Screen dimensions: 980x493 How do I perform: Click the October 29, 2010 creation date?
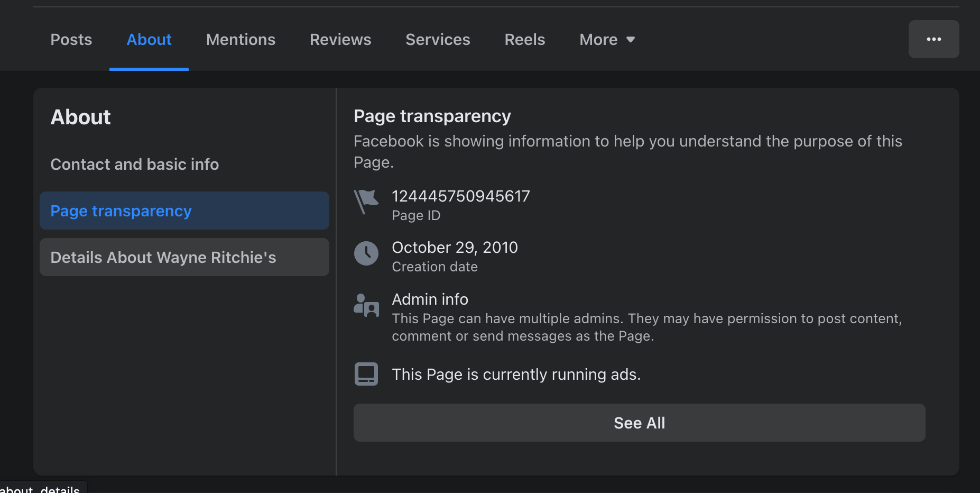[x=455, y=248]
